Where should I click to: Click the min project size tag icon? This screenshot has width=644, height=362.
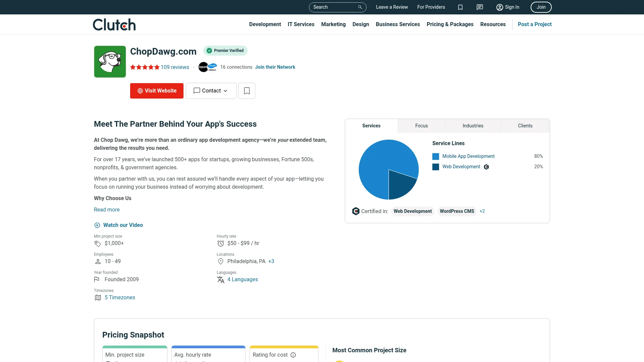[98, 244]
